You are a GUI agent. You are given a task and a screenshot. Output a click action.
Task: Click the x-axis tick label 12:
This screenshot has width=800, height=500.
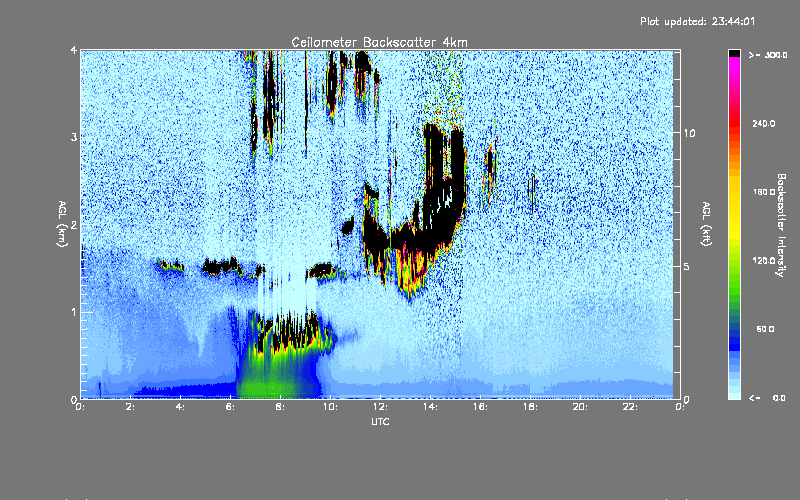click(x=380, y=407)
